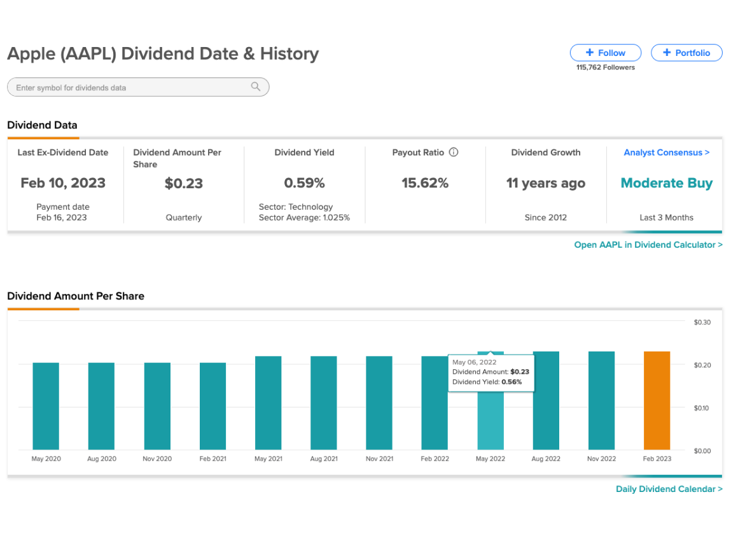Select the orange Feb 2023 bar
Image resolution: width=731 pixels, height=560 pixels.
click(x=657, y=400)
